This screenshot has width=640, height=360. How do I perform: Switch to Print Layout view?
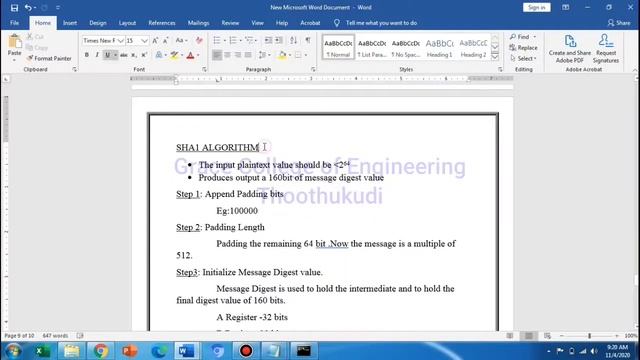[x=529, y=336]
